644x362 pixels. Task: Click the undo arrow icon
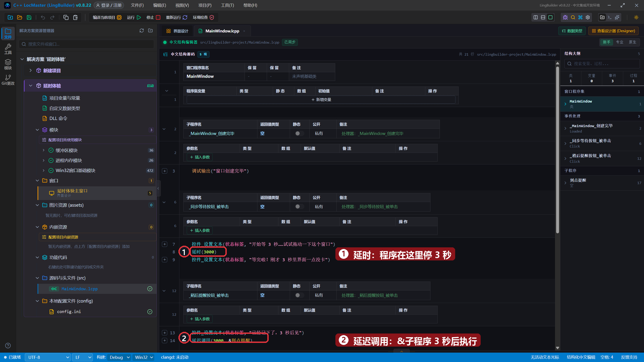click(x=43, y=17)
